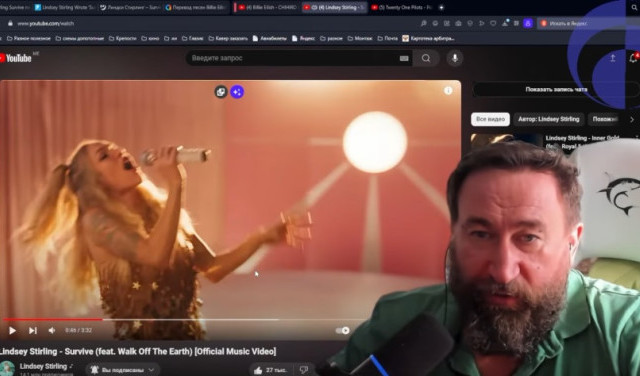Click Show chat replay button
Image resolution: width=640 pixels, height=376 pixels.
click(556, 89)
